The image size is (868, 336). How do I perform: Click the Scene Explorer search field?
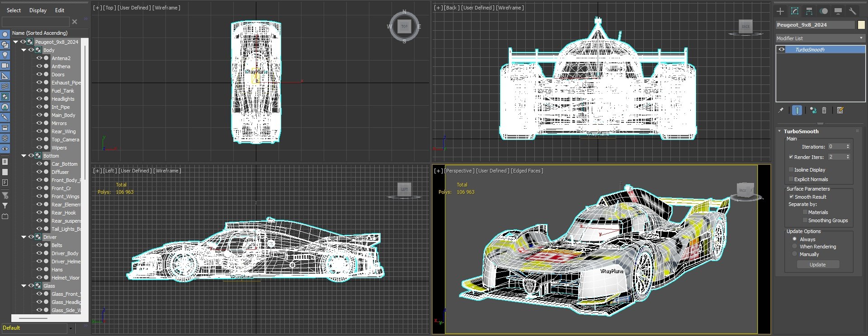pos(35,22)
